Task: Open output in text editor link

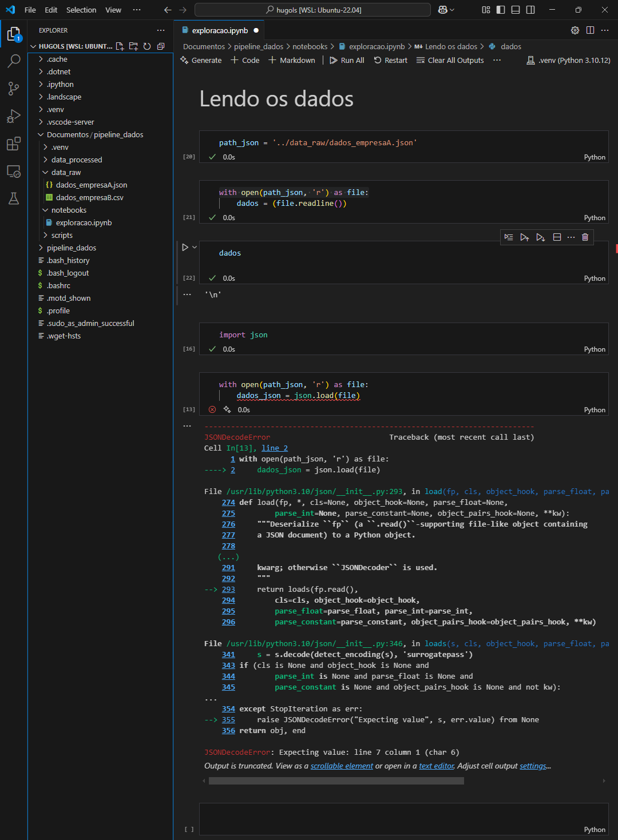Action: (x=437, y=766)
